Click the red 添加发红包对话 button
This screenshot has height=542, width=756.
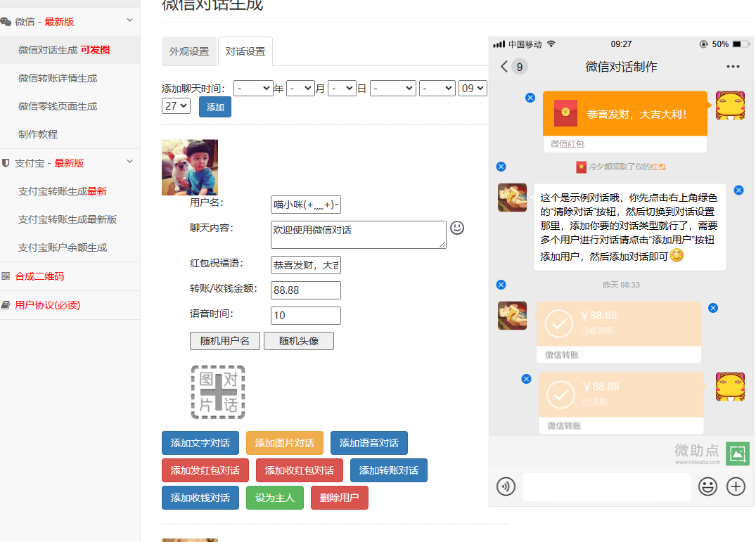(205, 470)
